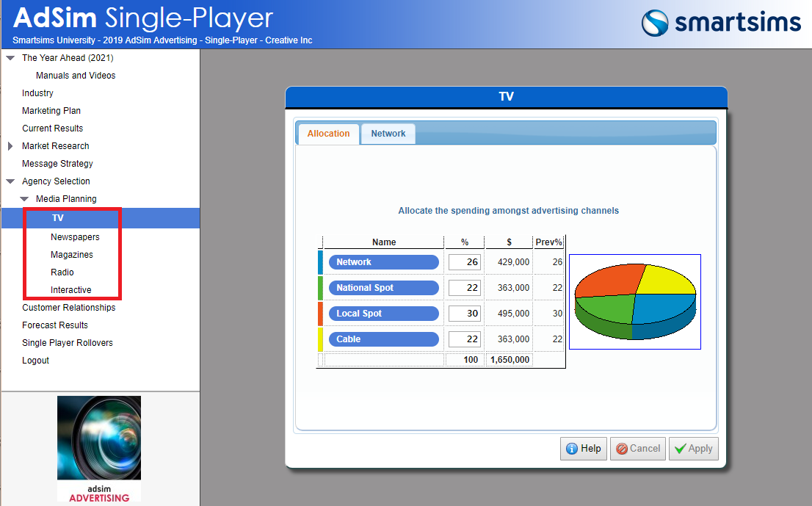Collapse The Year Ahead (2021) tree node
This screenshot has width=812, height=506.
(x=10, y=58)
